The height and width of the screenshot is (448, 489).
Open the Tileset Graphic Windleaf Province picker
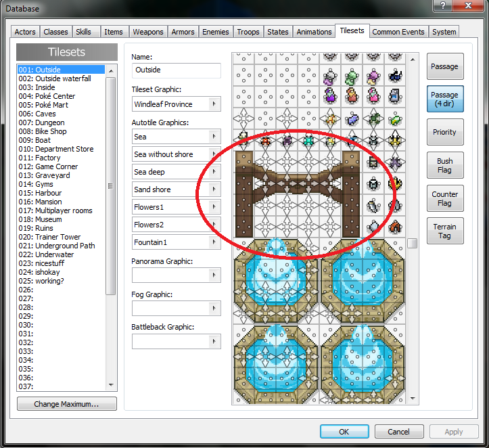click(214, 104)
